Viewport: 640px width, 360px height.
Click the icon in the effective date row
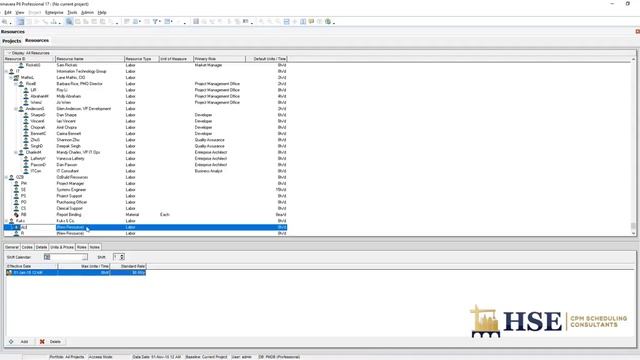9,272
